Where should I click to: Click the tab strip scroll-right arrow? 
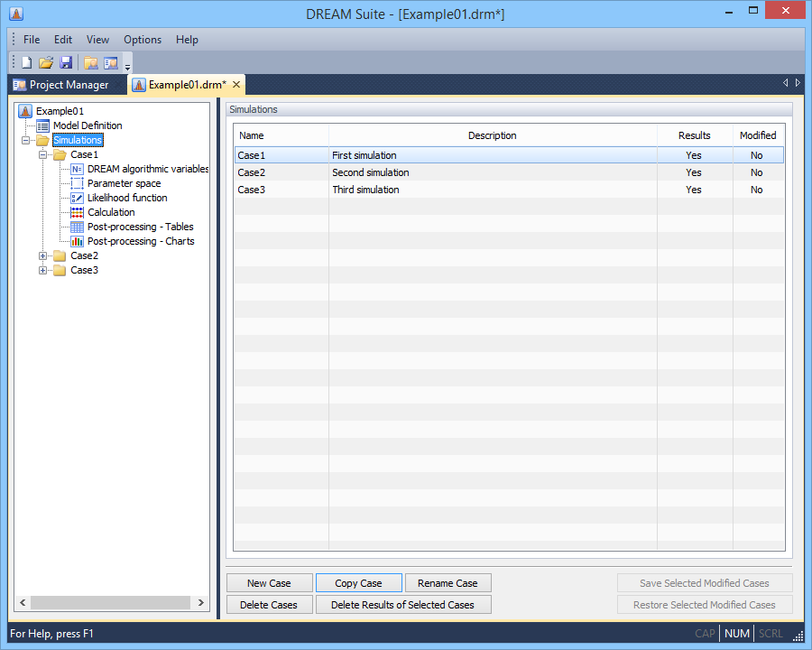coord(798,83)
